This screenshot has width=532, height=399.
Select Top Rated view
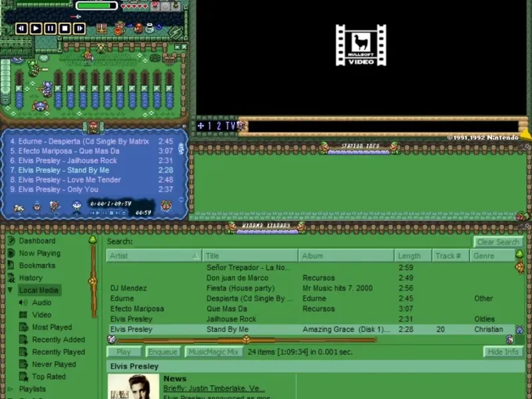[49, 376]
